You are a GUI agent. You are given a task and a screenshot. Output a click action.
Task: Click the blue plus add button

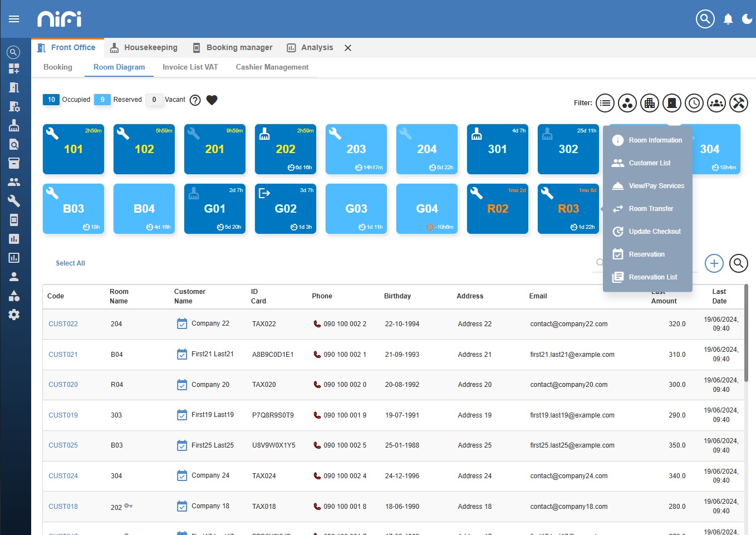pyautogui.click(x=714, y=263)
